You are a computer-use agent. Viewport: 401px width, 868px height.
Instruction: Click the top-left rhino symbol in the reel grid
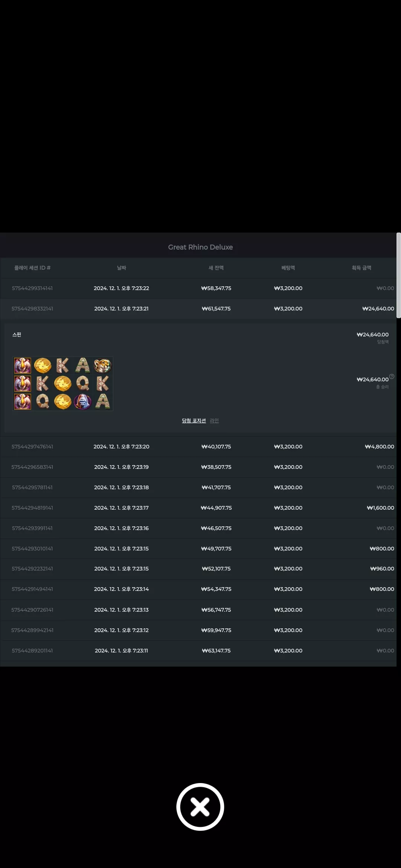point(22,365)
